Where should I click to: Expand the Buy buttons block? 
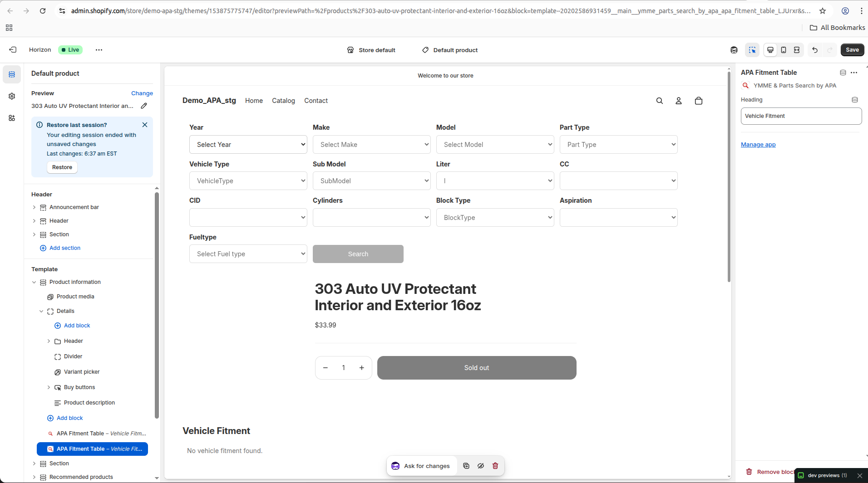click(49, 387)
